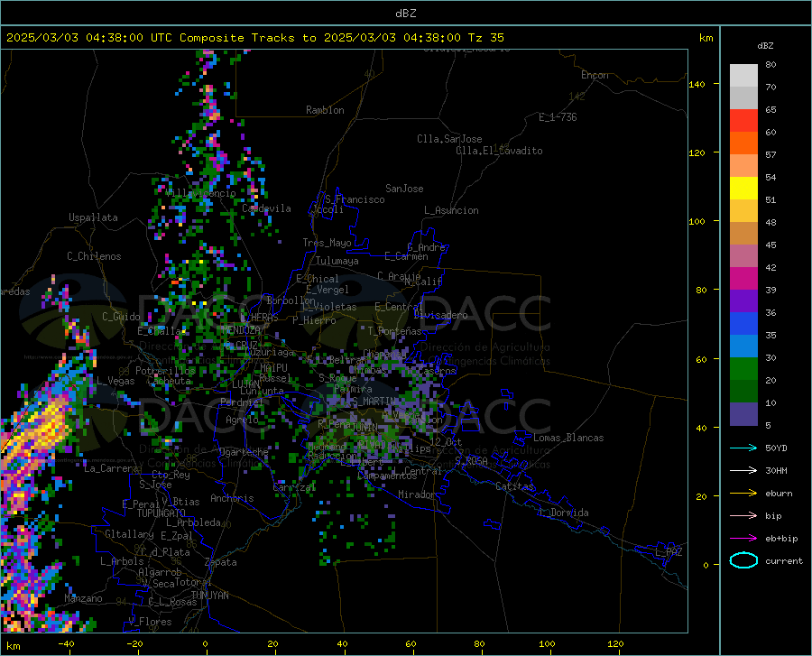Click the Tres_Mayo label on map

click(x=327, y=243)
